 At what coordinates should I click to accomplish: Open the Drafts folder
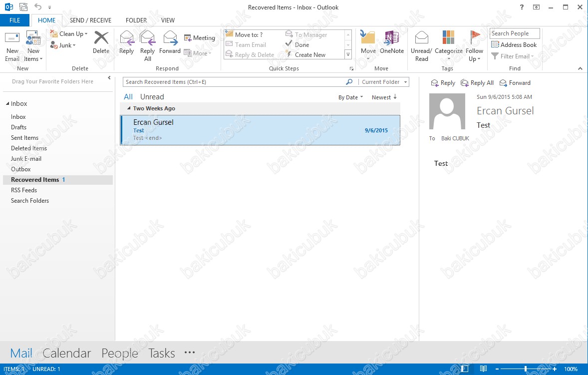[x=19, y=127]
